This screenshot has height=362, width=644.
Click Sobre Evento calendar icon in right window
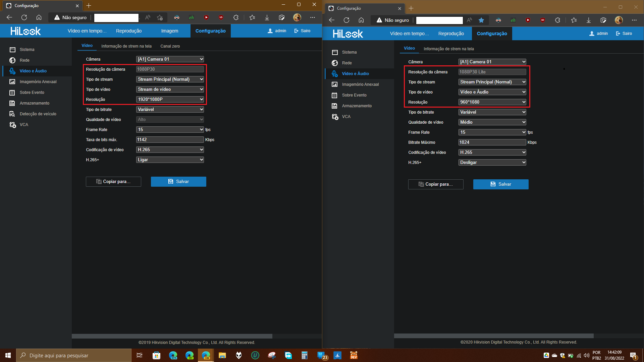334,95
